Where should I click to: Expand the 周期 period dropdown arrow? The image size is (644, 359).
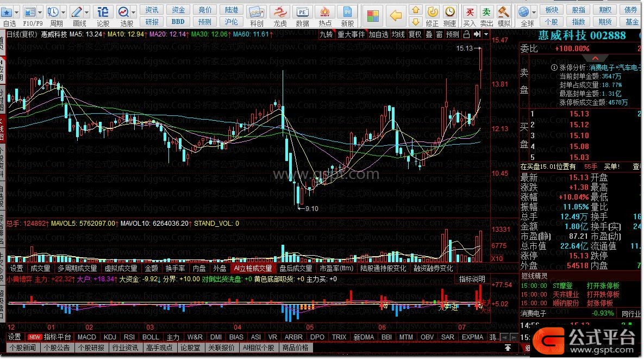(x=63, y=13)
